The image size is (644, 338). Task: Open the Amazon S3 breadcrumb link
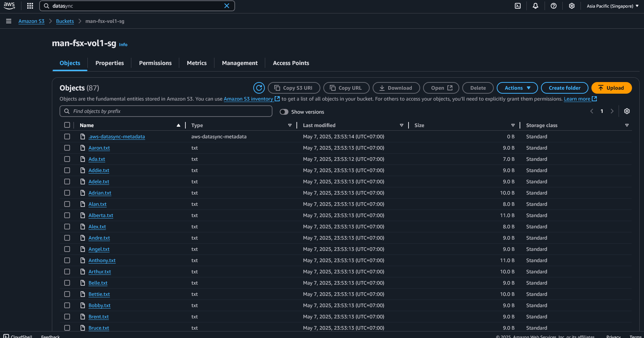point(31,21)
